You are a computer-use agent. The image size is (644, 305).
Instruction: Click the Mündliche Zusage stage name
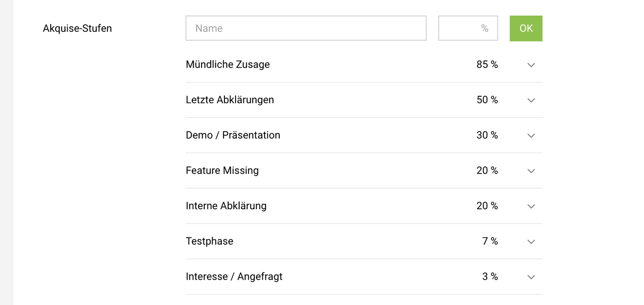click(x=228, y=64)
